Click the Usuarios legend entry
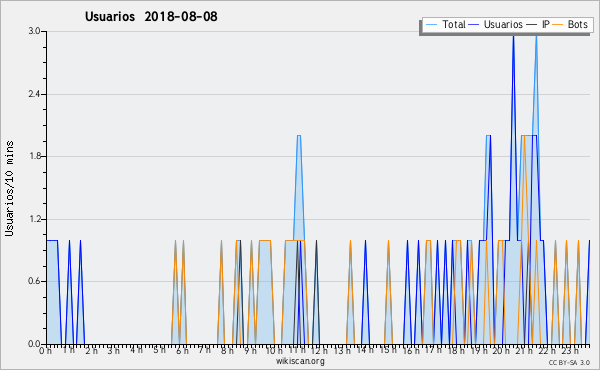Screen dimensions: 600x370 [496, 24]
